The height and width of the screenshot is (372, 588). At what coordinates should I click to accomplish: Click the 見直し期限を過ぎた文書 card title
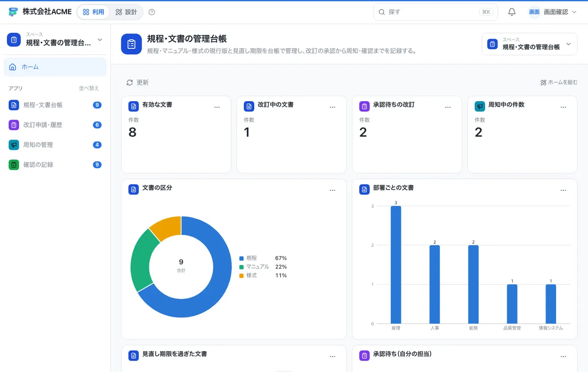click(x=175, y=354)
